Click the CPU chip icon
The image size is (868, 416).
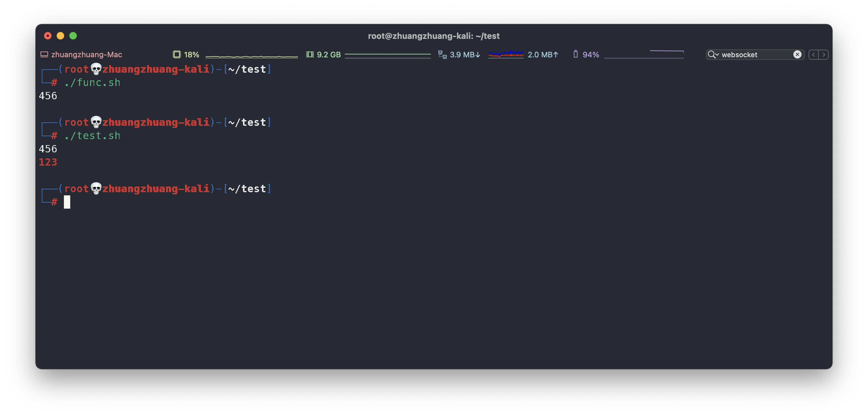[x=177, y=55]
